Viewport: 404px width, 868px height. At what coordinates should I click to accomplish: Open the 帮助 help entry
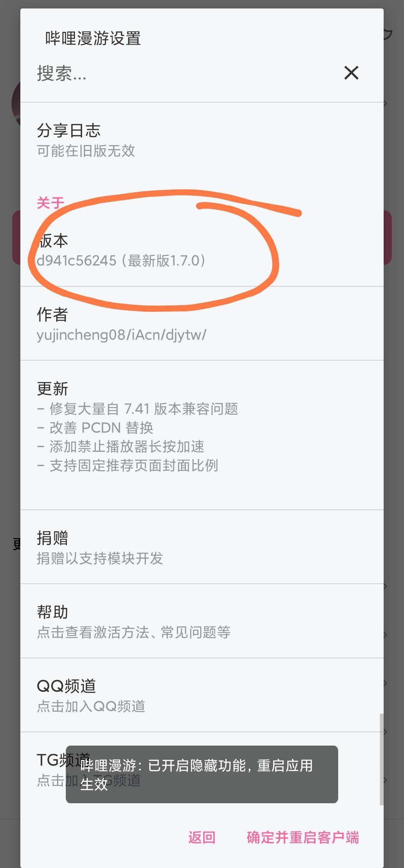(x=202, y=621)
